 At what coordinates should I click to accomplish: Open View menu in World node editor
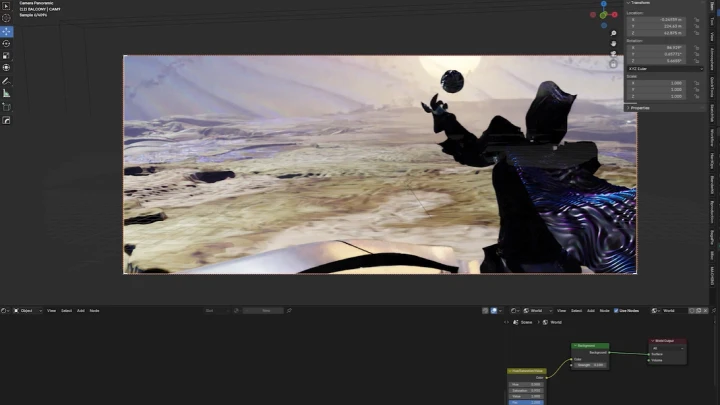pos(562,311)
